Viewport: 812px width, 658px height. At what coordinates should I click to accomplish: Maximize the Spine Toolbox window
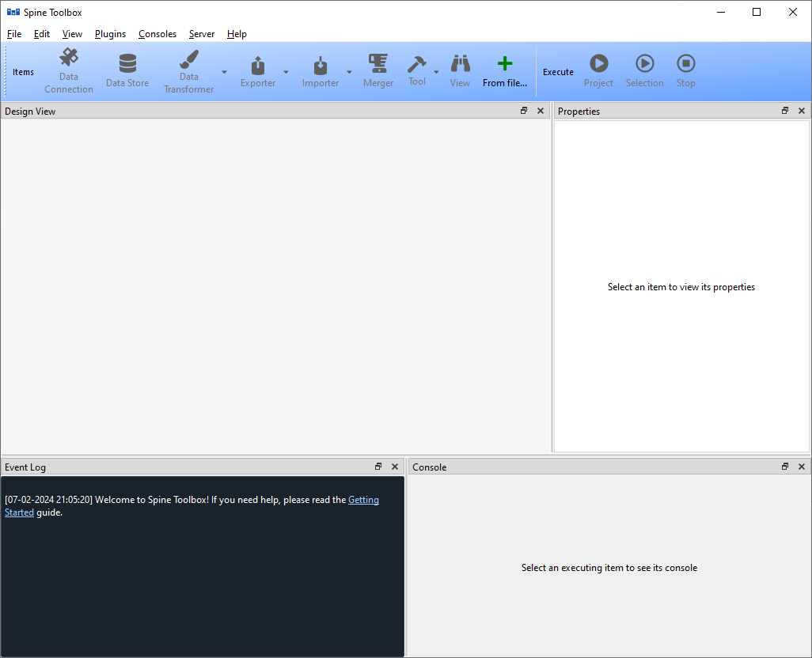coord(757,12)
